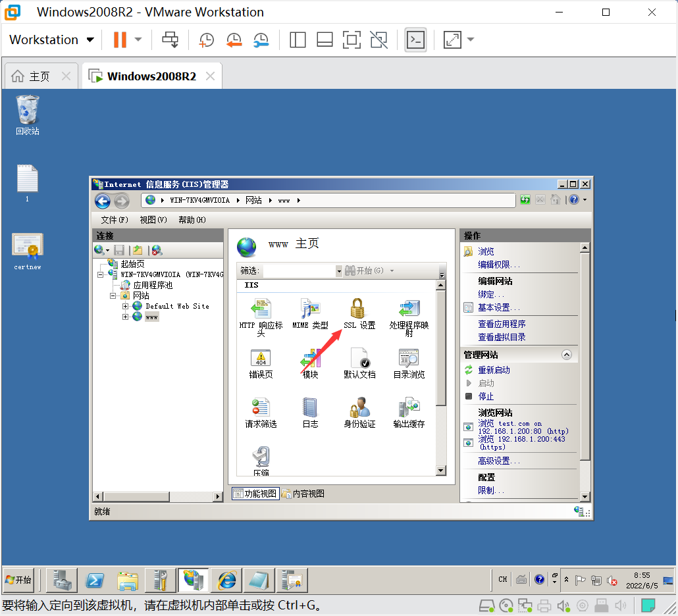The width and height of the screenshot is (678, 616).
Task: Open 处理程序映射 feature icon
Action: tap(409, 309)
